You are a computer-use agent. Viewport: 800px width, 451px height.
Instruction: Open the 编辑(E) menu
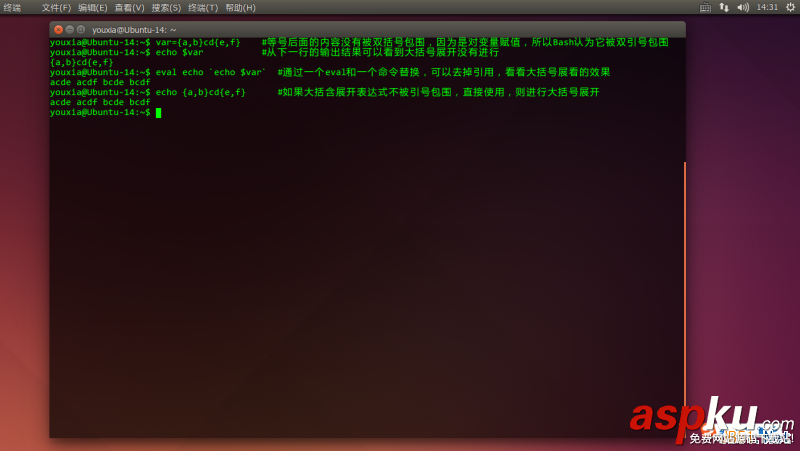click(x=92, y=8)
